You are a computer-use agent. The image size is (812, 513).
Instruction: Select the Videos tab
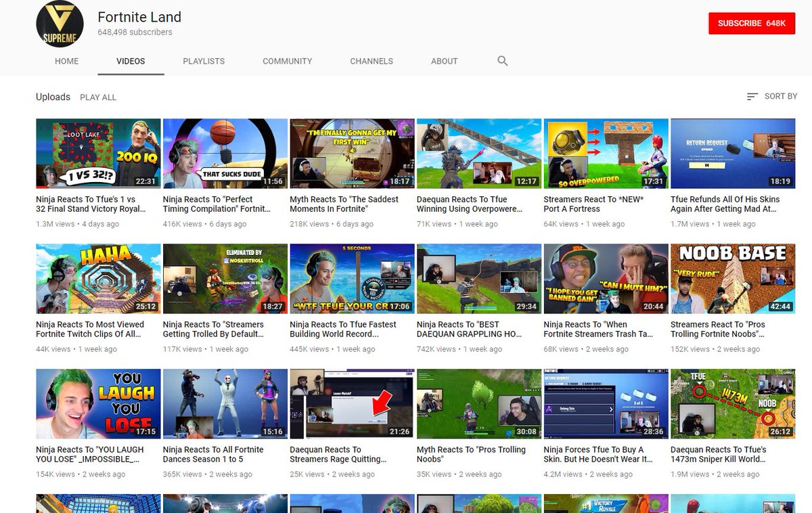tap(131, 61)
